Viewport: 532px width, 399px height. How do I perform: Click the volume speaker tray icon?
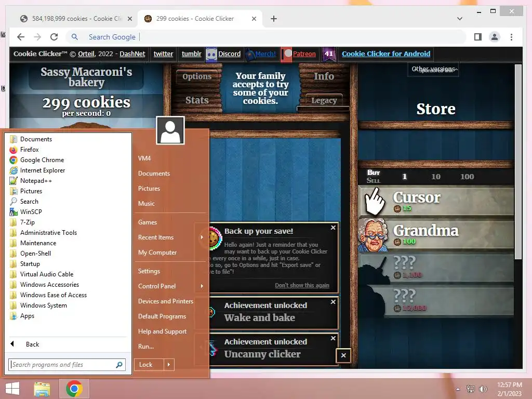483,389
